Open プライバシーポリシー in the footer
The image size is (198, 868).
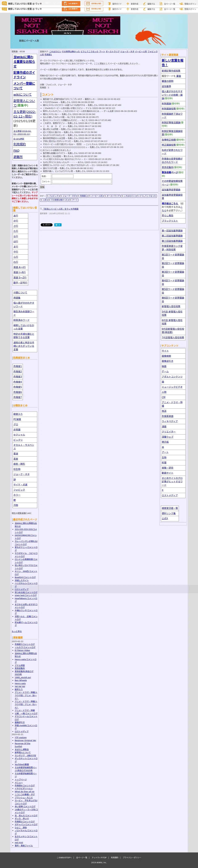pos(132,858)
